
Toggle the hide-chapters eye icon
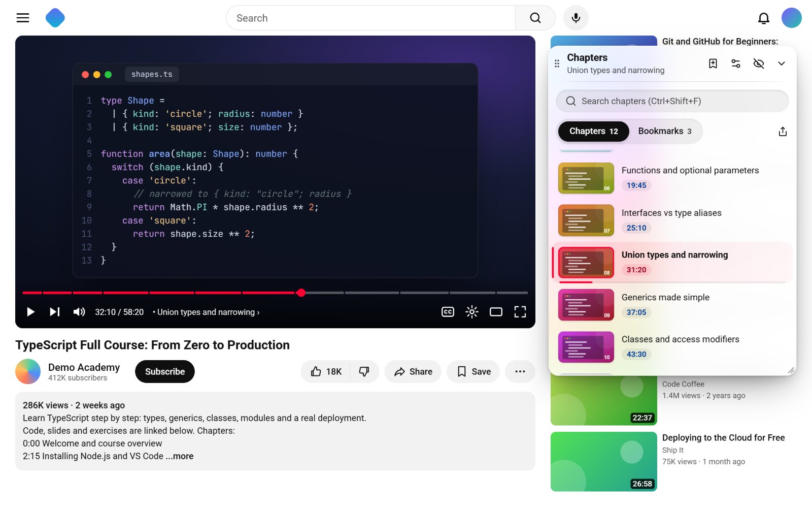(x=759, y=63)
